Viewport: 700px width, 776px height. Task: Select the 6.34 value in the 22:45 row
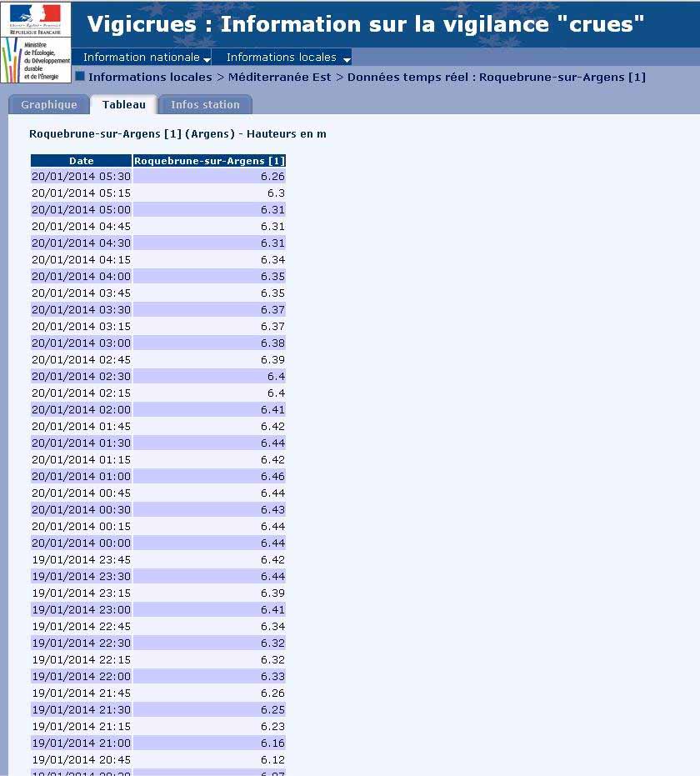pos(272,626)
